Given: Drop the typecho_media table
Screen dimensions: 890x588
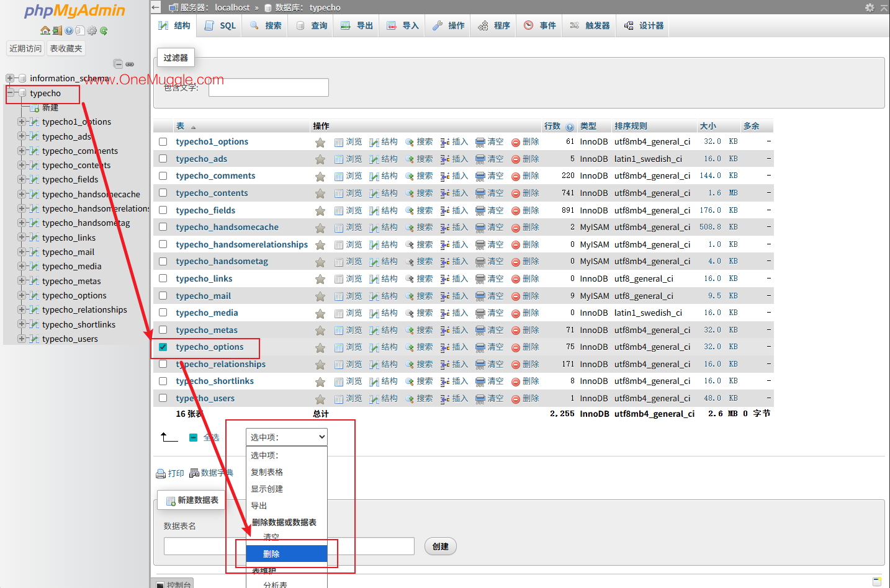Looking at the screenshot, I should pos(525,313).
